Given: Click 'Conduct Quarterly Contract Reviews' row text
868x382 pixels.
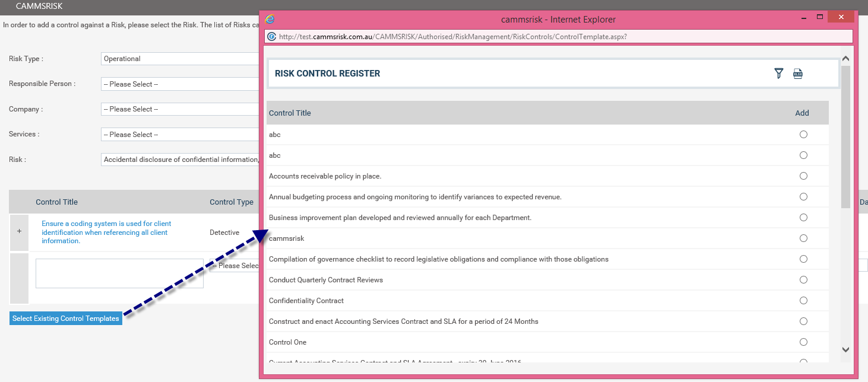Looking at the screenshot, I should click(326, 280).
